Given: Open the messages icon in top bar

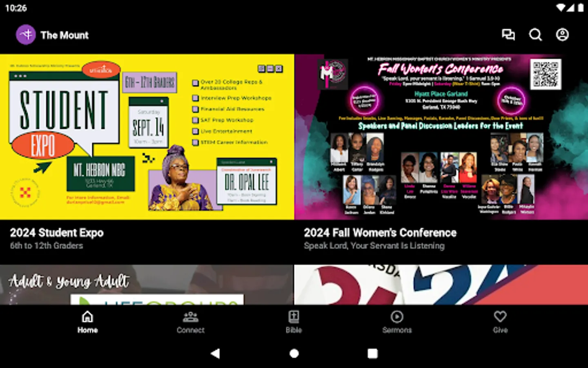Looking at the screenshot, I should tap(509, 35).
